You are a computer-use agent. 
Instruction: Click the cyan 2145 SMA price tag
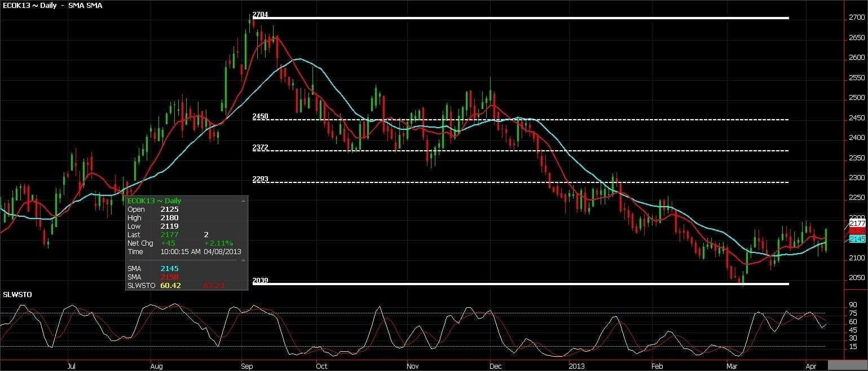point(857,239)
